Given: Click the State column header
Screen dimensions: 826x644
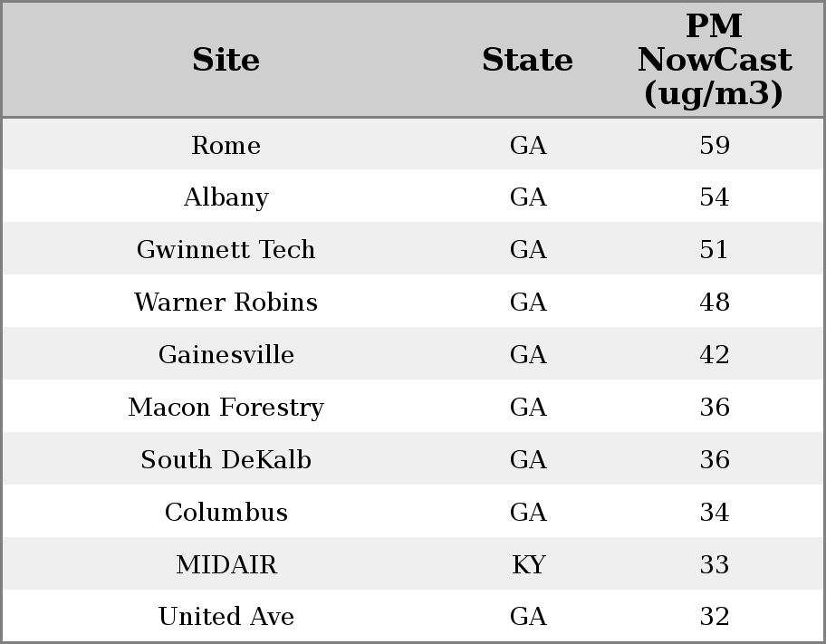Looking at the screenshot, I should pos(527,60).
